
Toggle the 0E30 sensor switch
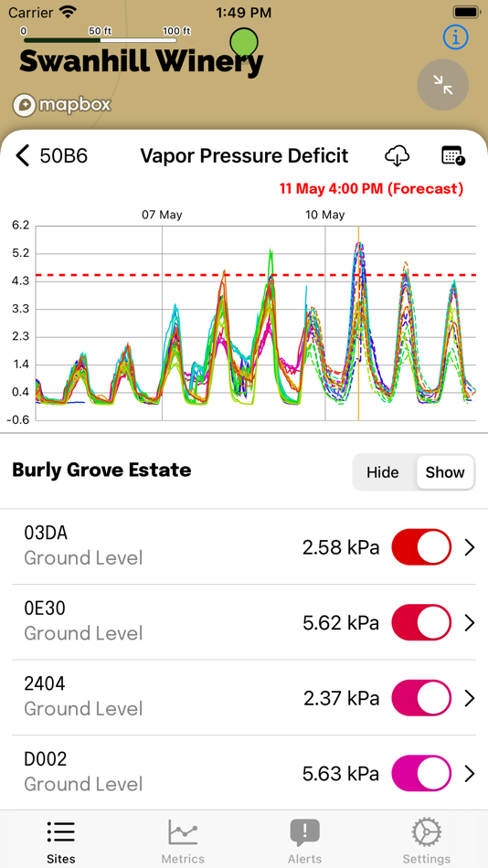[x=421, y=623]
